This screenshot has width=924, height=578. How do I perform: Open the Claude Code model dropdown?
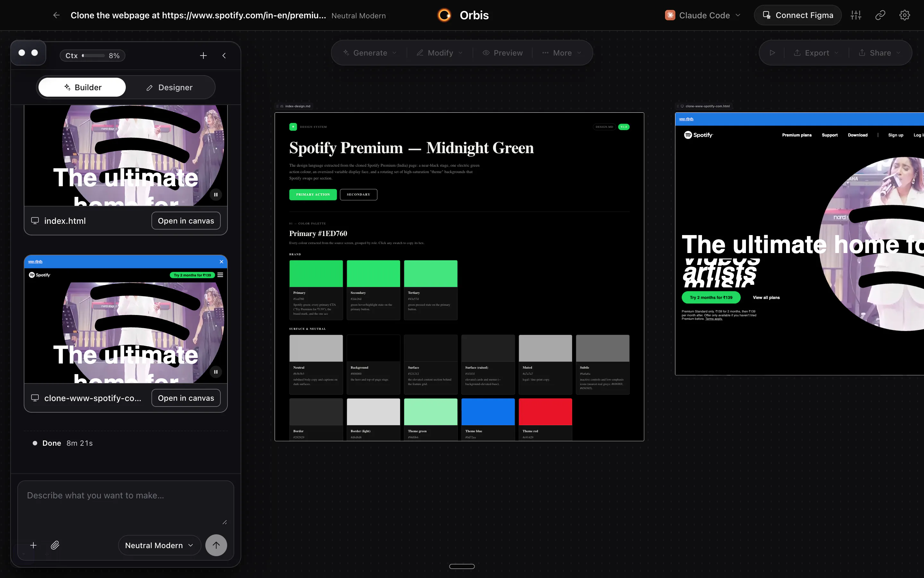click(x=703, y=15)
